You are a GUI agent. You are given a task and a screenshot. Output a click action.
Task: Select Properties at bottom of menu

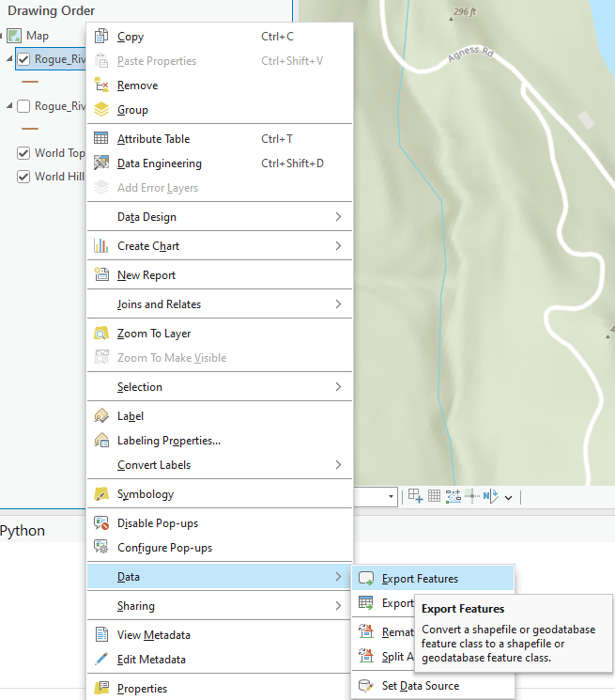click(142, 689)
